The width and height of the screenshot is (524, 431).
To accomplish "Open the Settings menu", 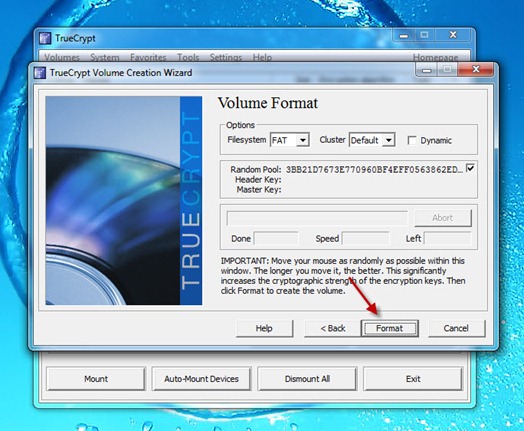I will tap(226, 57).
